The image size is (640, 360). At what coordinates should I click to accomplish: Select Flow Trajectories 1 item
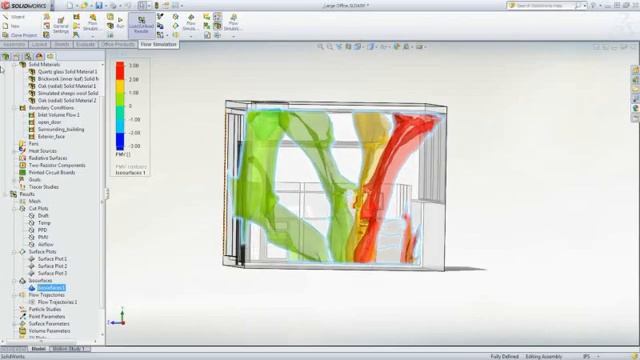coord(57,302)
